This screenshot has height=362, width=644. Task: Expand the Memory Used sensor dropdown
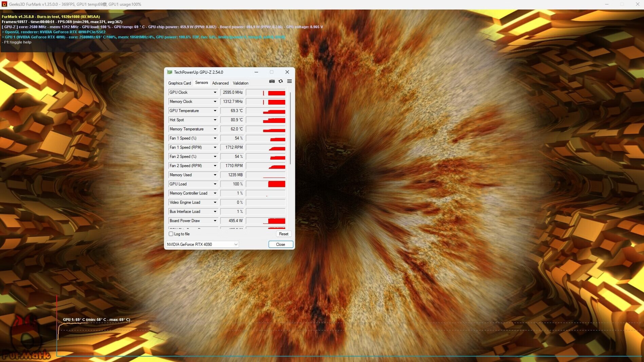pos(215,175)
